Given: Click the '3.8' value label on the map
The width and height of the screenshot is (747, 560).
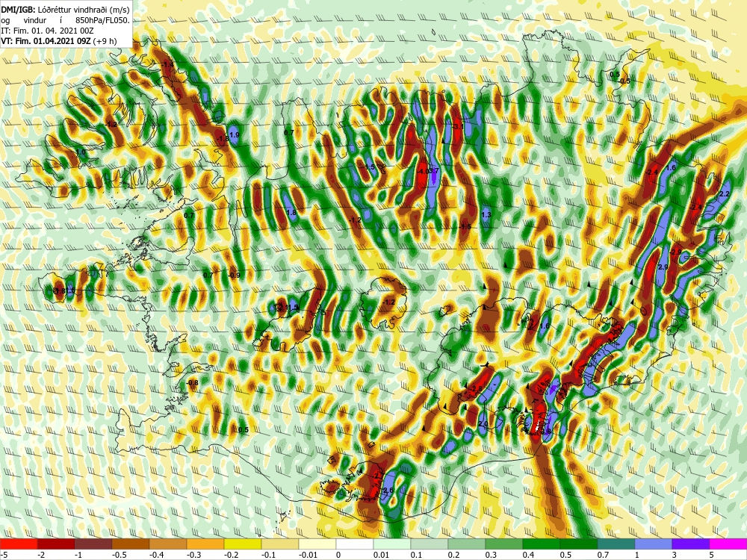Looking at the screenshot, I should click(x=547, y=432).
